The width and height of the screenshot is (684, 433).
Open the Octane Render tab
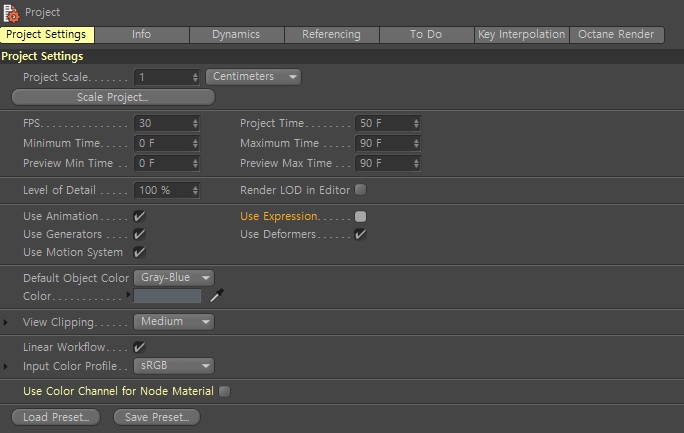[616, 34]
